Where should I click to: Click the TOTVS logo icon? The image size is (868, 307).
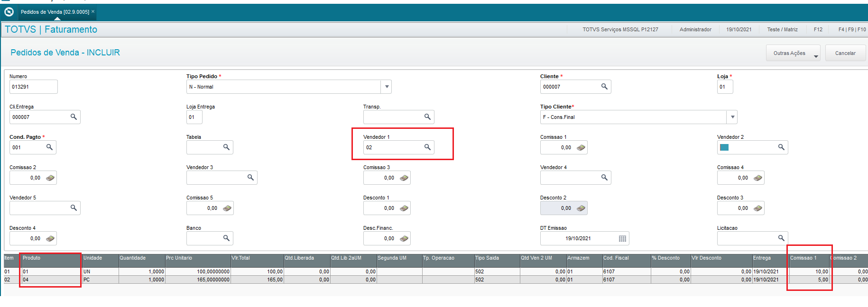click(9, 11)
